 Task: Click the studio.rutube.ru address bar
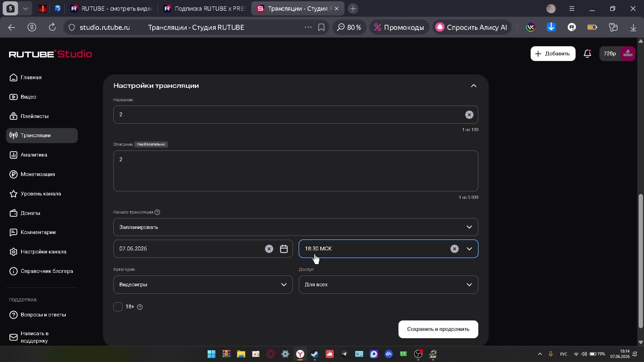pos(105,27)
